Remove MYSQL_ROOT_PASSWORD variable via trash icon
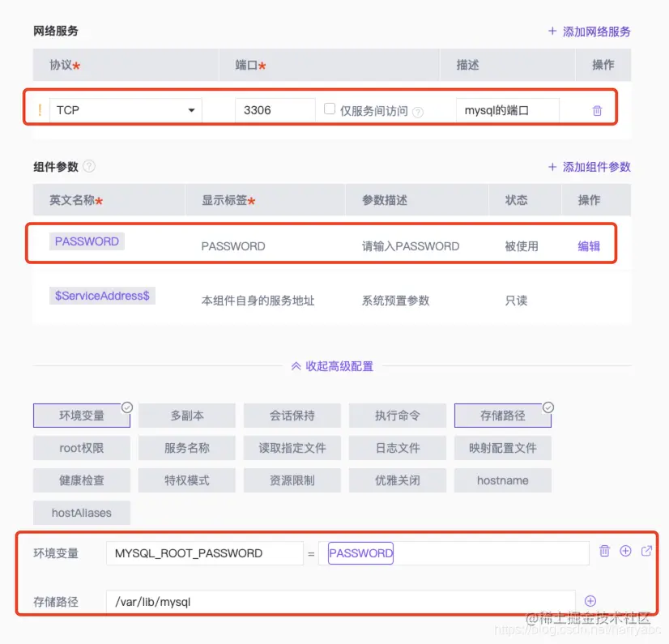The image size is (669, 644). pos(604,552)
